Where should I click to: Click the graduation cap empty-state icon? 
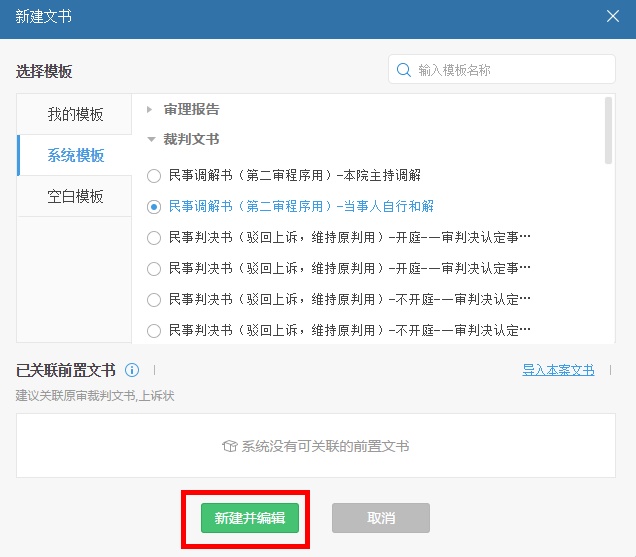click(229, 446)
